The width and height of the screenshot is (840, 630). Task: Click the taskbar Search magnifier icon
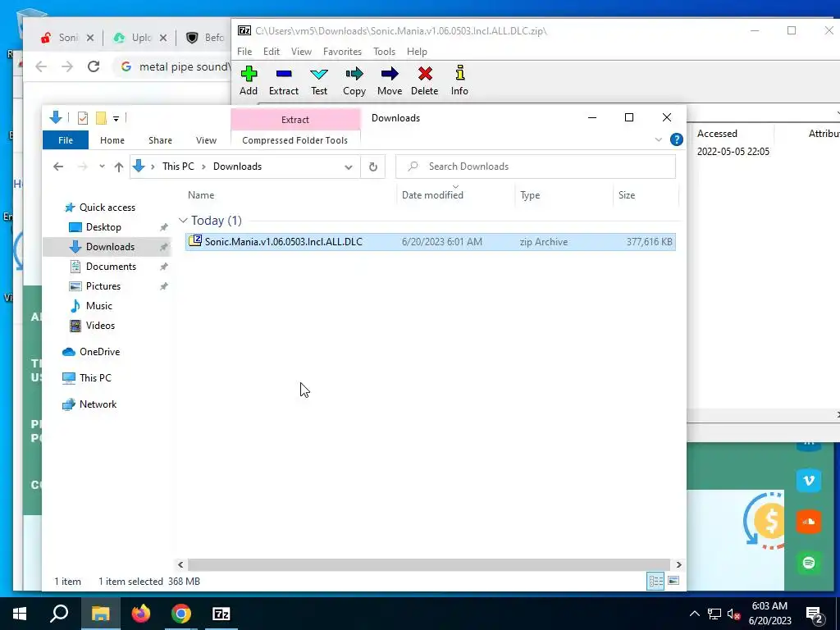[59, 614]
